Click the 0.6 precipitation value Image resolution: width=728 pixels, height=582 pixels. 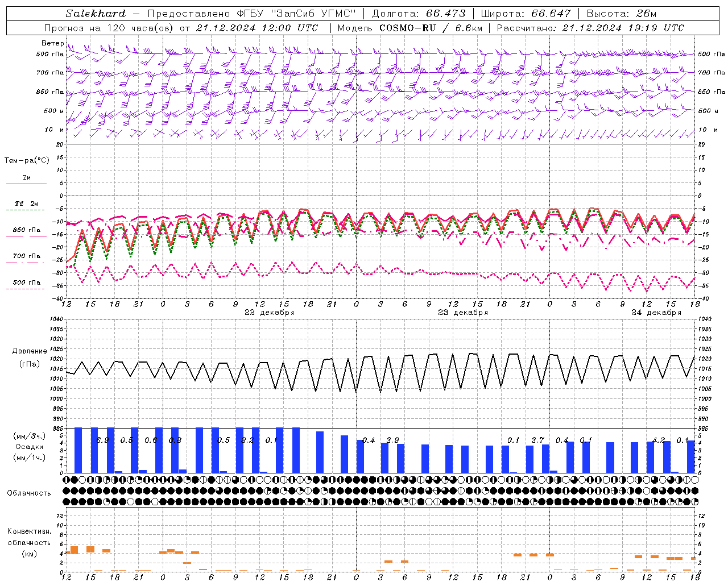pyautogui.click(x=151, y=440)
